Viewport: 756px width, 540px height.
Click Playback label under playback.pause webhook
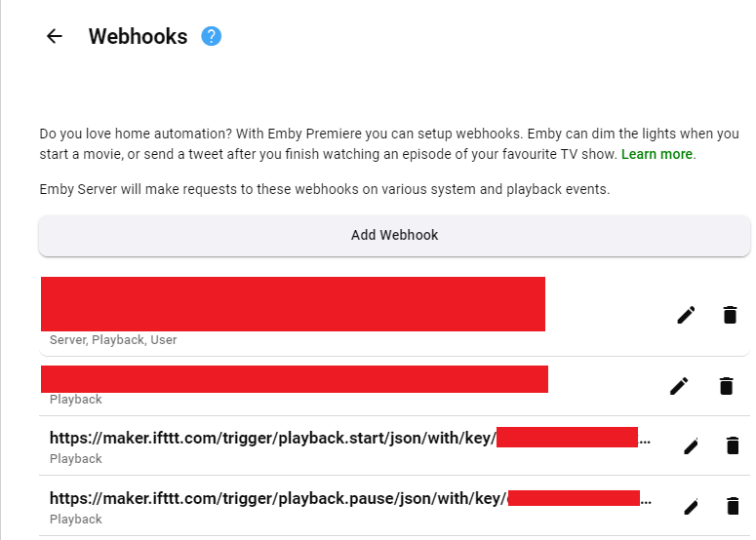76,520
